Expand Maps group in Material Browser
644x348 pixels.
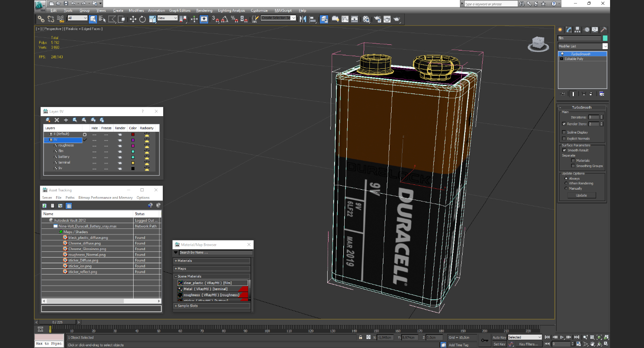coord(212,269)
